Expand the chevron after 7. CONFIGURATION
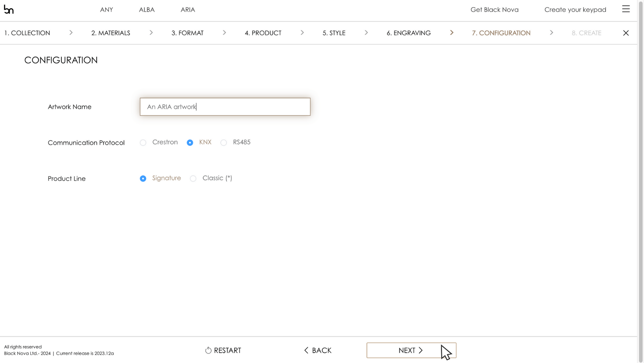 [551, 33]
